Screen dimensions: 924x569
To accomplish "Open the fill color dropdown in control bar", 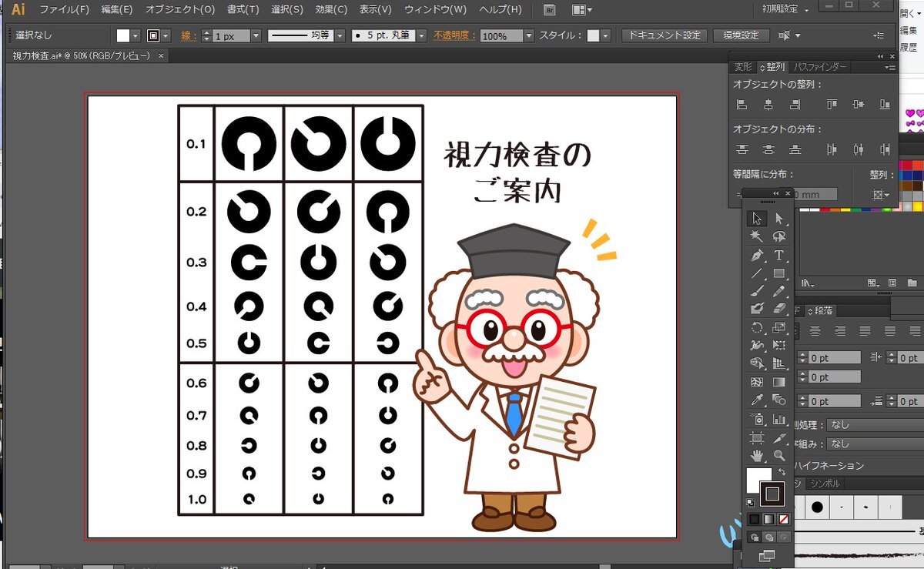I will coord(136,36).
